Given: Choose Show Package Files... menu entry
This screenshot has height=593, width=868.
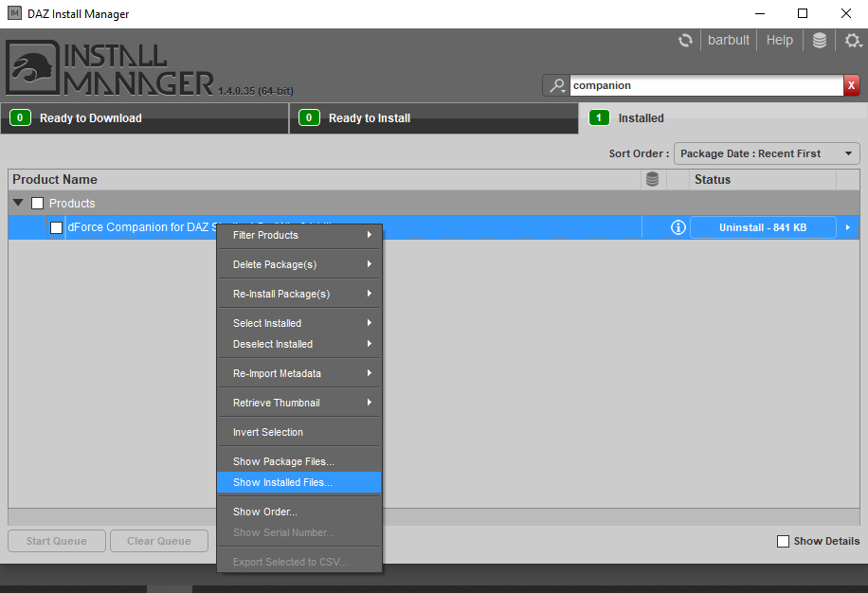Looking at the screenshot, I should pos(299,461).
